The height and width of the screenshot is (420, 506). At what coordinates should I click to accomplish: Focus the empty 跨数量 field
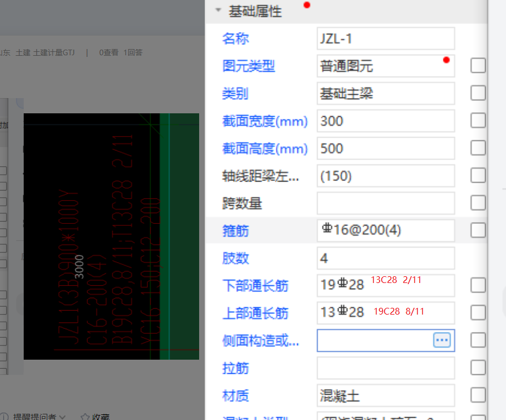coord(386,203)
